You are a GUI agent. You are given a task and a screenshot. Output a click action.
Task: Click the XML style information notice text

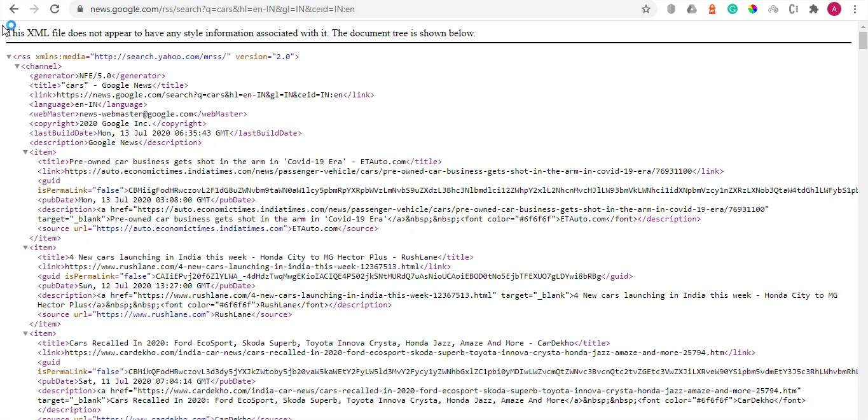240,33
